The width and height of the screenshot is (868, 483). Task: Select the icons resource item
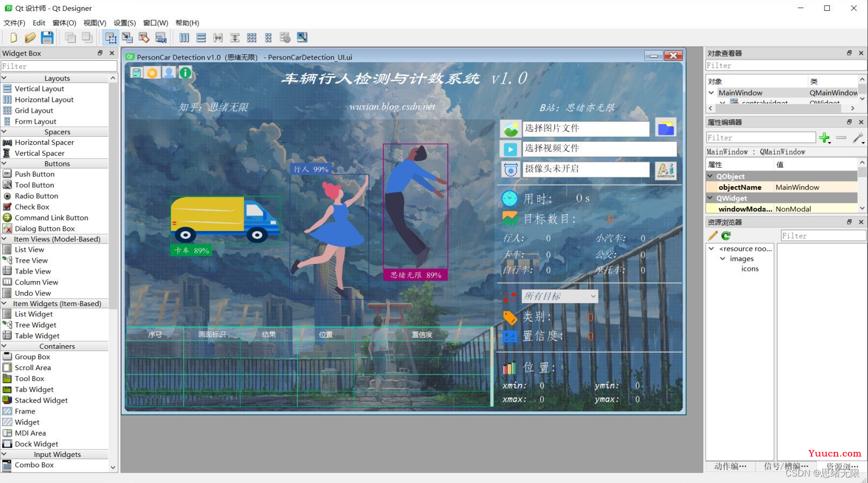[750, 269]
